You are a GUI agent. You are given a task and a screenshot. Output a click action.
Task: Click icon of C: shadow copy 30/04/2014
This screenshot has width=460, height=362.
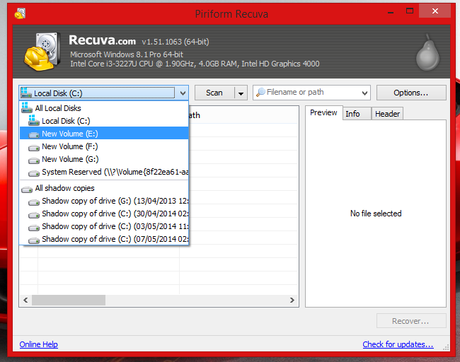34,214
